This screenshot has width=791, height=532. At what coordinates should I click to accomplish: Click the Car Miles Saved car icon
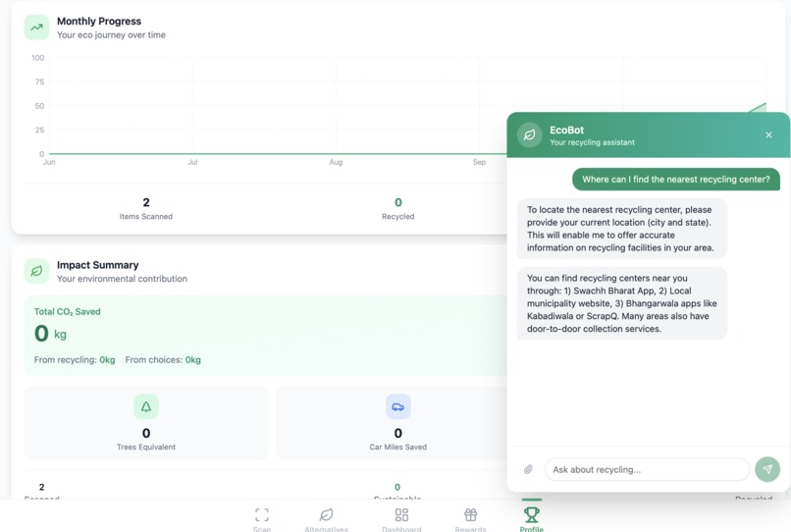coord(398,406)
